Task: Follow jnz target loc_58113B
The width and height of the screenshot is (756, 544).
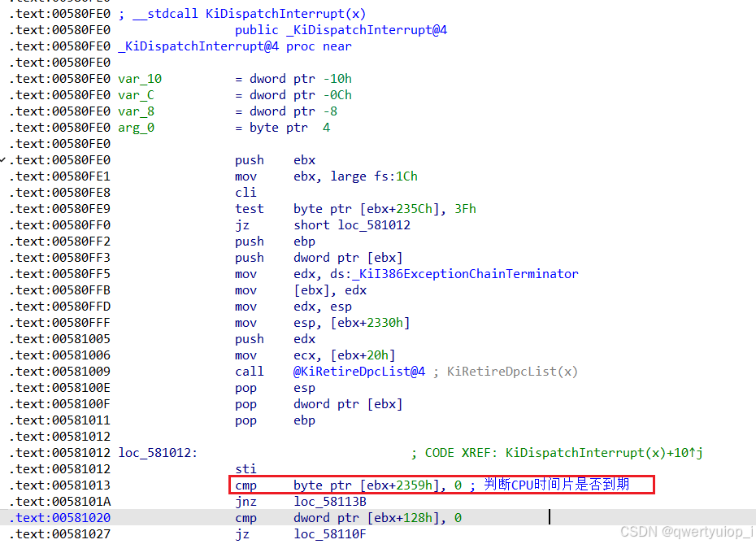Action: point(330,502)
